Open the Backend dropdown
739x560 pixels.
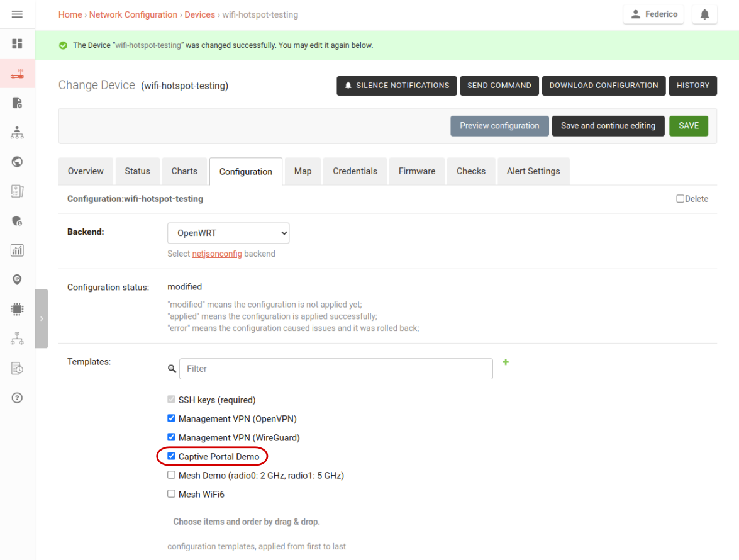pyautogui.click(x=228, y=233)
